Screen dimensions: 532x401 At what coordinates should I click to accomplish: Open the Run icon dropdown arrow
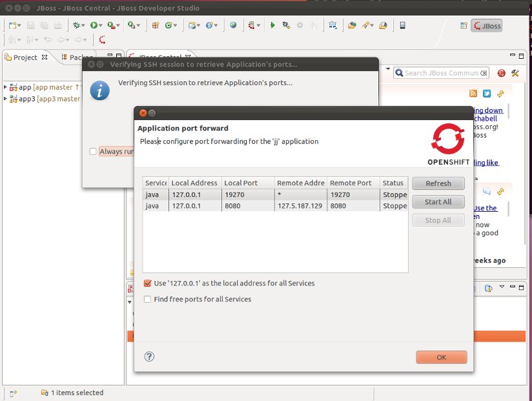point(101,25)
